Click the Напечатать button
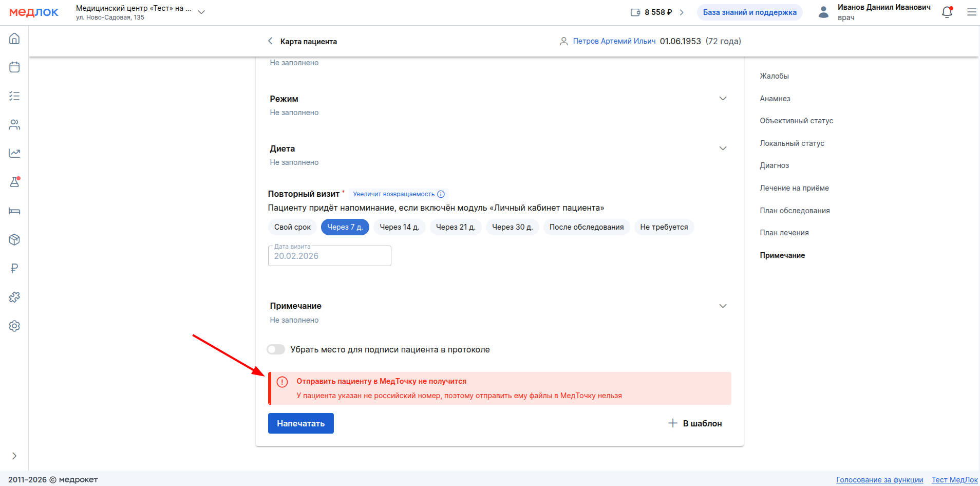The width and height of the screenshot is (980, 486). pyautogui.click(x=300, y=423)
